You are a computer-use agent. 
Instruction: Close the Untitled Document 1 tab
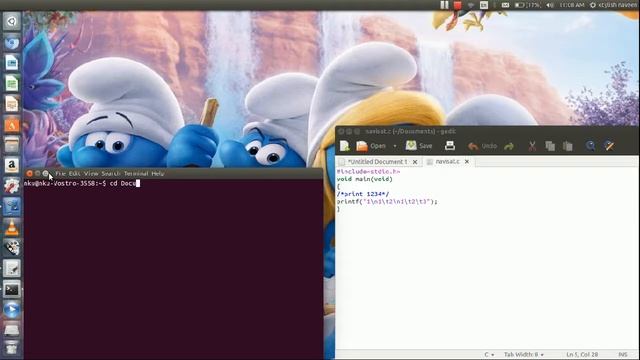coord(415,162)
